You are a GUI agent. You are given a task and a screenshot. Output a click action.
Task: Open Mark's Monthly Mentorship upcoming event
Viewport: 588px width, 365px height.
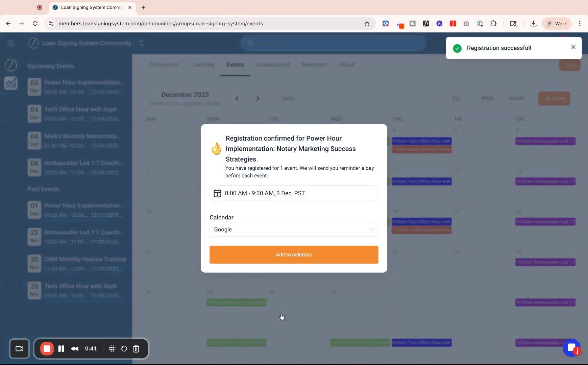[76, 140]
